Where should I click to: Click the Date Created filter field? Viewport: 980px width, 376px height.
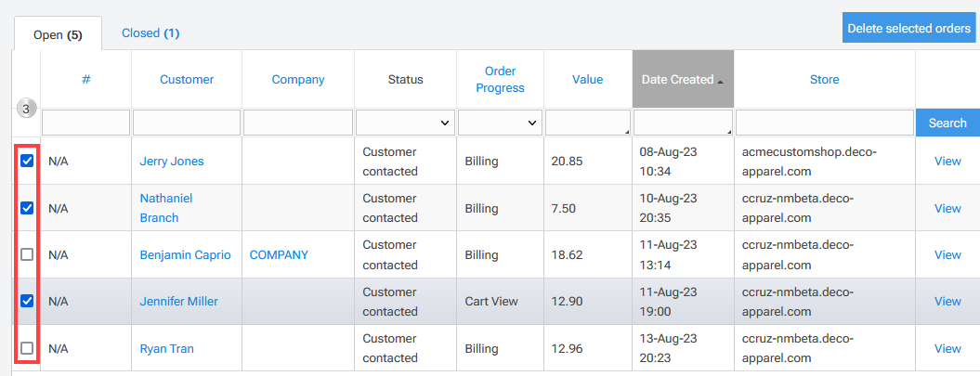[683, 123]
